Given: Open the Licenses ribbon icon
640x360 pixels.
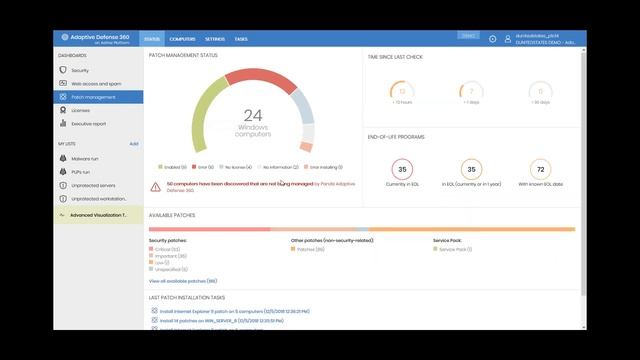Looking at the screenshot, I should coord(63,110).
